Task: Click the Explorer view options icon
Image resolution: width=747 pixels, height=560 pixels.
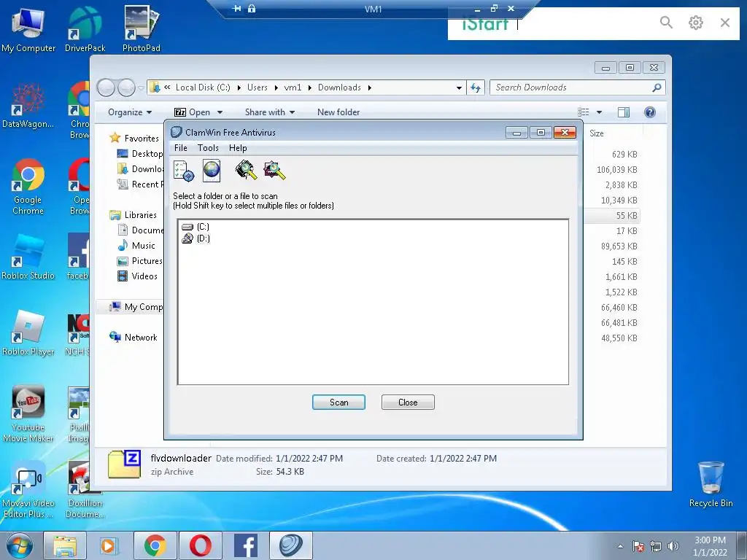Action: [584, 112]
